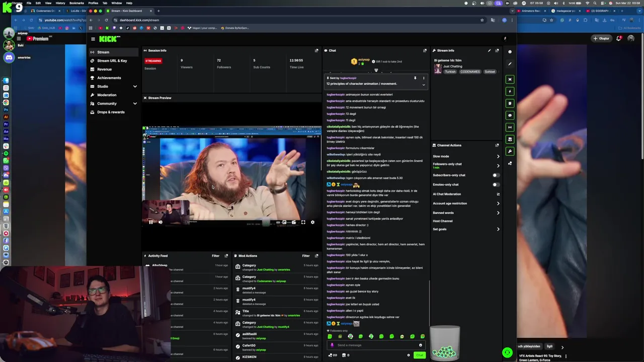Image resolution: width=644 pixels, height=362 pixels.
Task: Open video settings gear in the stream preview
Action: tap(312, 222)
